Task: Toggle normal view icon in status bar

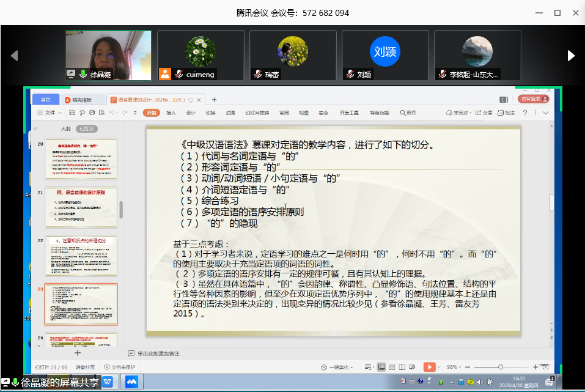Action: point(381,367)
